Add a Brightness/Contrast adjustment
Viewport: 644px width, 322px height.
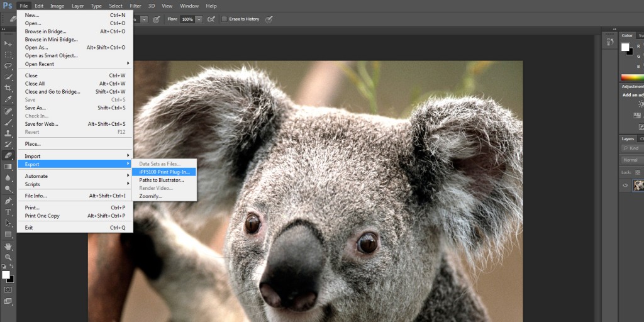(641, 104)
